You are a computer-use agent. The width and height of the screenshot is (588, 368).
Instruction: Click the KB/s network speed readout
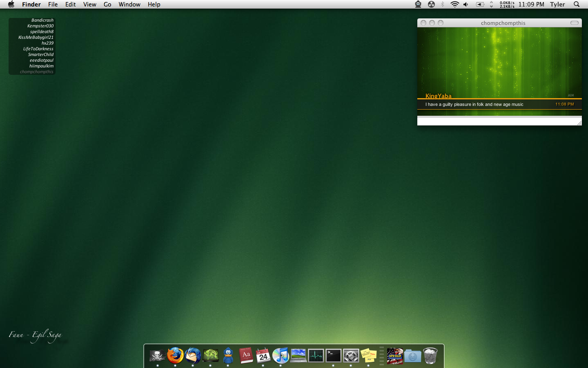[507, 4]
